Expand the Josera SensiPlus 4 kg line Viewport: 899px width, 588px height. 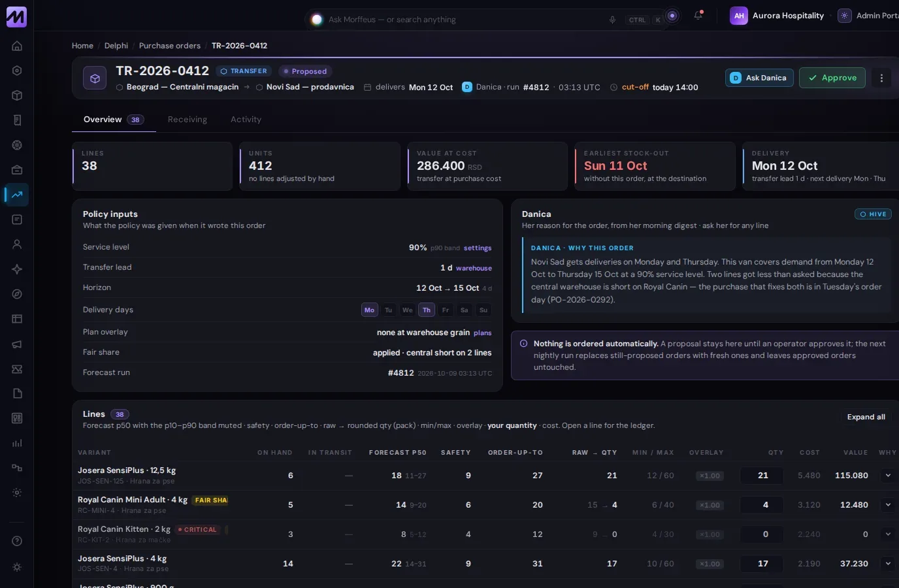[x=888, y=564]
